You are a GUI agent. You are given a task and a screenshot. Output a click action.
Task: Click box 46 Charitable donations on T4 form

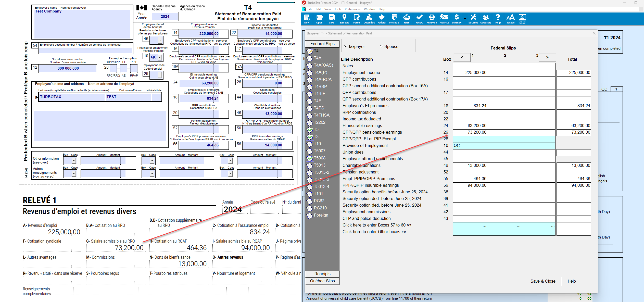[267, 114]
